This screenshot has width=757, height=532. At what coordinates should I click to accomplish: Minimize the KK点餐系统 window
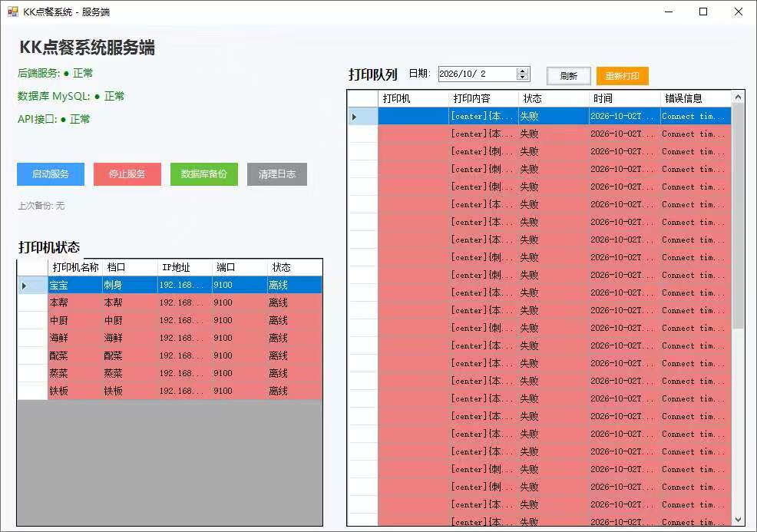[669, 12]
